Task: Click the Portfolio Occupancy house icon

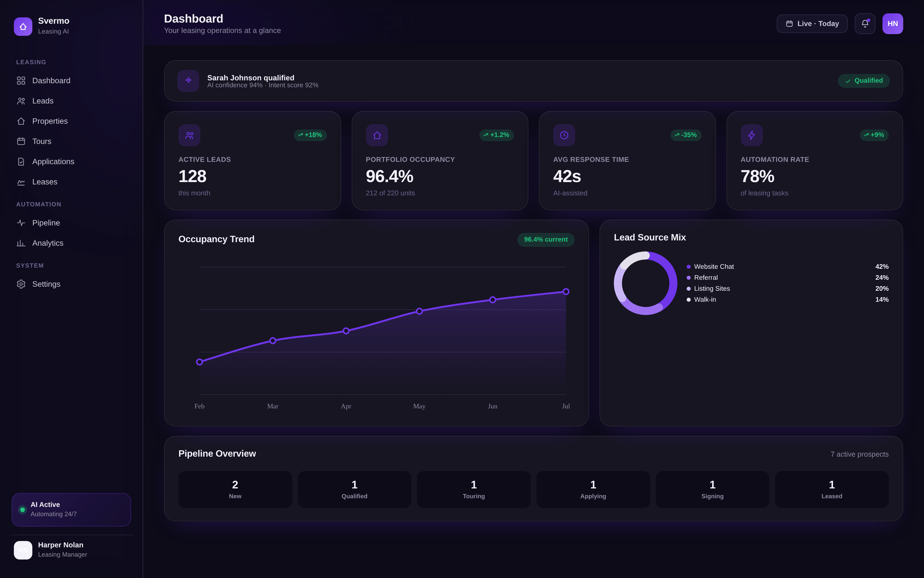Action: point(377,135)
